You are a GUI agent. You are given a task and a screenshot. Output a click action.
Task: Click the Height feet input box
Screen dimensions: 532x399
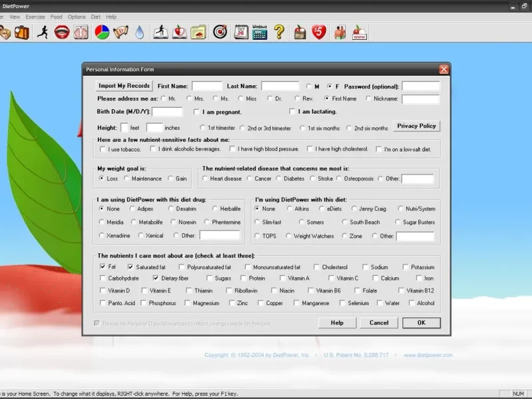click(x=124, y=128)
